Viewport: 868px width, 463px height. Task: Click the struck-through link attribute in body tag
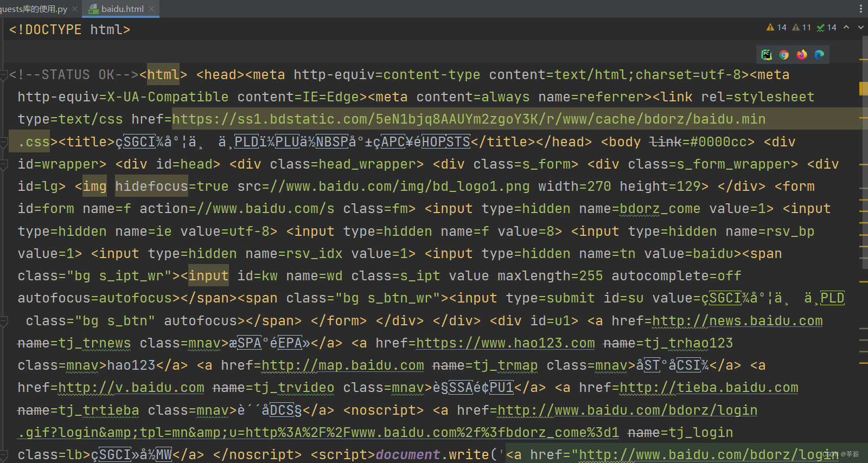pos(665,142)
